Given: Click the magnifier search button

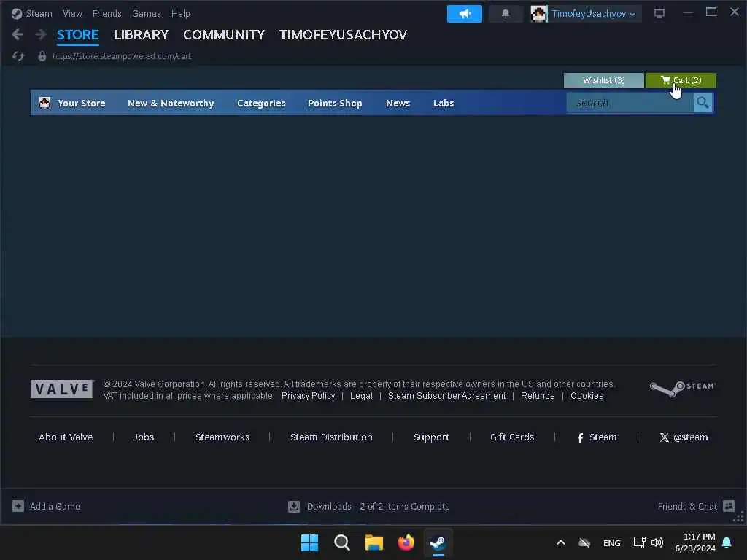Looking at the screenshot, I should tap(703, 103).
